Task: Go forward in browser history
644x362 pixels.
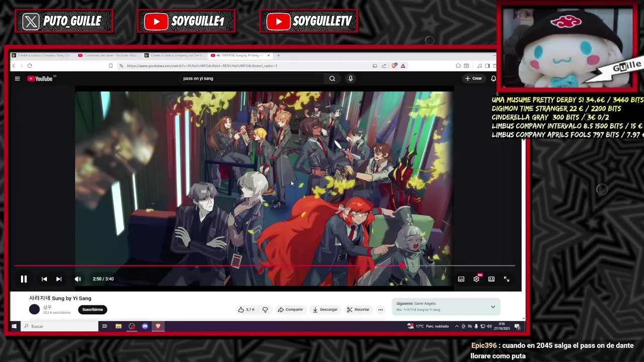Action: tap(21, 66)
